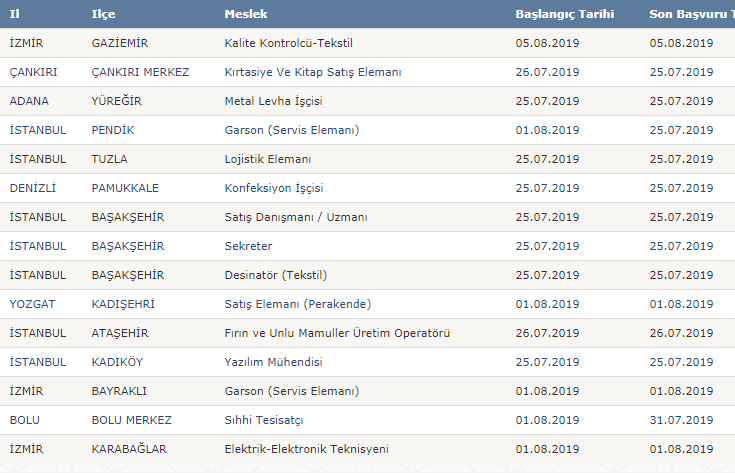
Task: Select Satış Elemanı (Perakende) listing
Action: (295, 304)
